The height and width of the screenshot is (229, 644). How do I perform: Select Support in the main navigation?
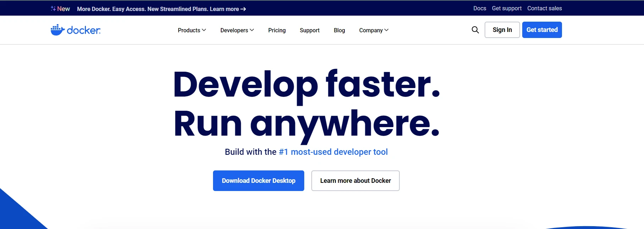tap(309, 30)
